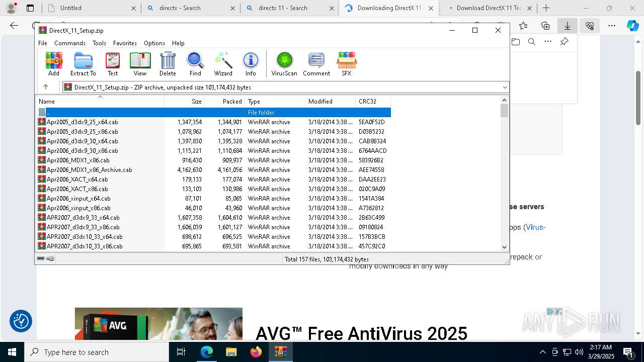Click the more options icon in downloads panel
The height and width of the screenshot is (362, 644).
click(548, 42)
